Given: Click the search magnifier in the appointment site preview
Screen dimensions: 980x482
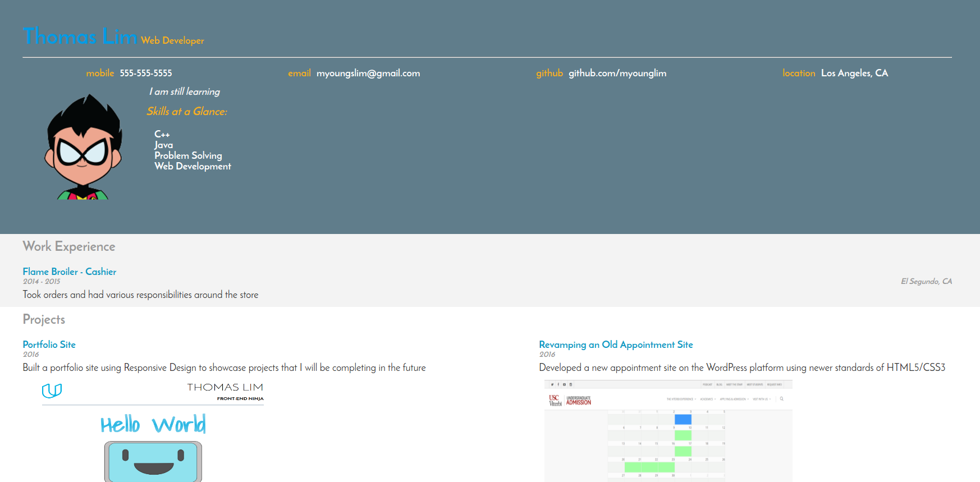Looking at the screenshot, I should tap(781, 399).
